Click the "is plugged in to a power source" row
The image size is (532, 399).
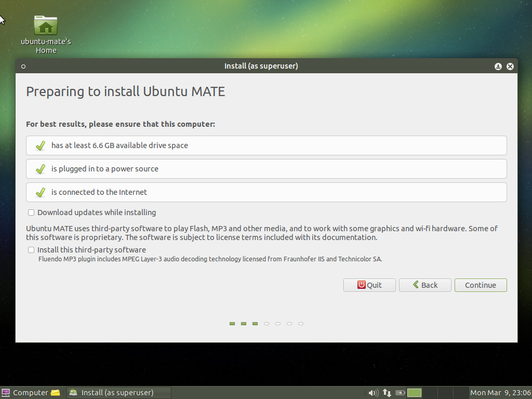267,169
